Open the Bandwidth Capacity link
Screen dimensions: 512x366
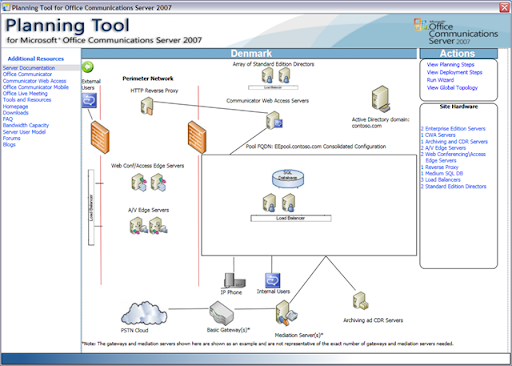(x=26, y=125)
